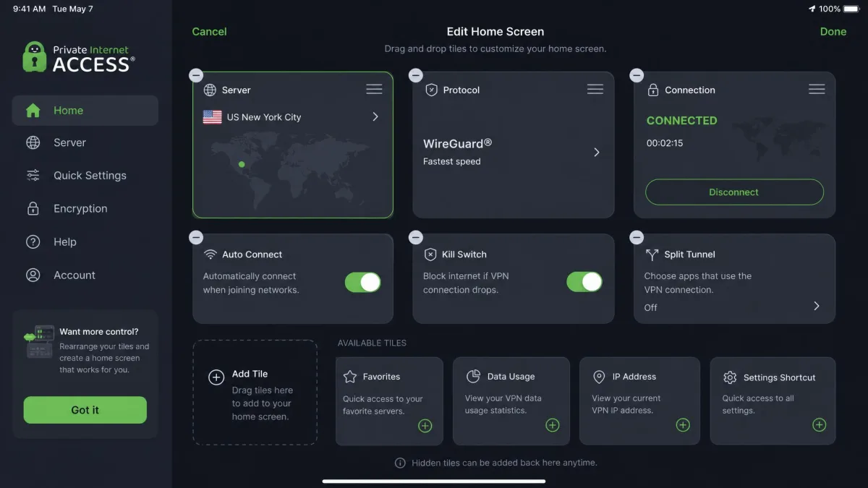868x488 pixels.
Task: Open WireGuard protocol options chevron
Action: (597, 152)
